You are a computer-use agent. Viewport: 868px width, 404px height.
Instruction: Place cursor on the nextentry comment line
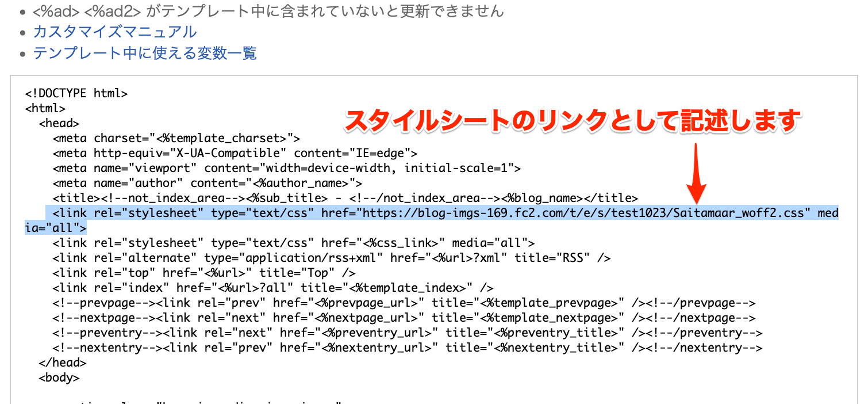click(407, 348)
